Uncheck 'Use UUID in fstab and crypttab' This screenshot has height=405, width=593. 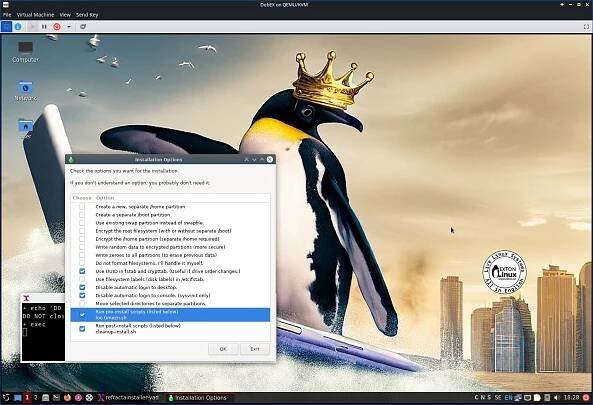(82, 271)
